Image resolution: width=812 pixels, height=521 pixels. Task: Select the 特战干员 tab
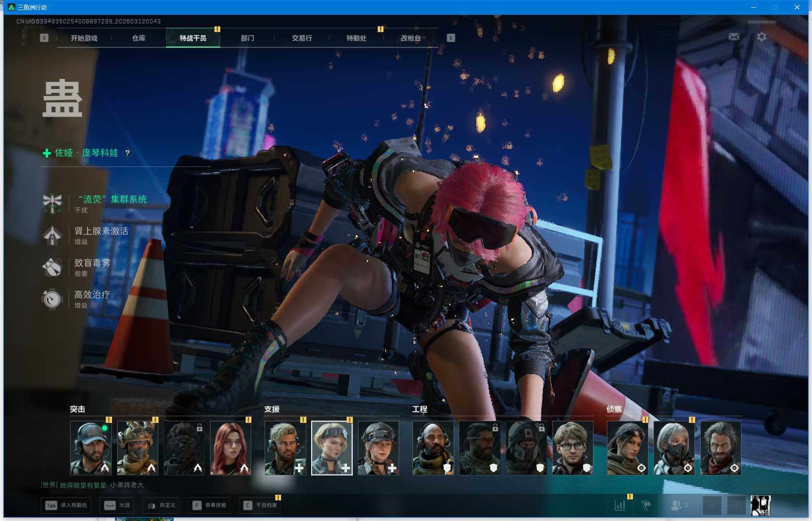point(193,38)
